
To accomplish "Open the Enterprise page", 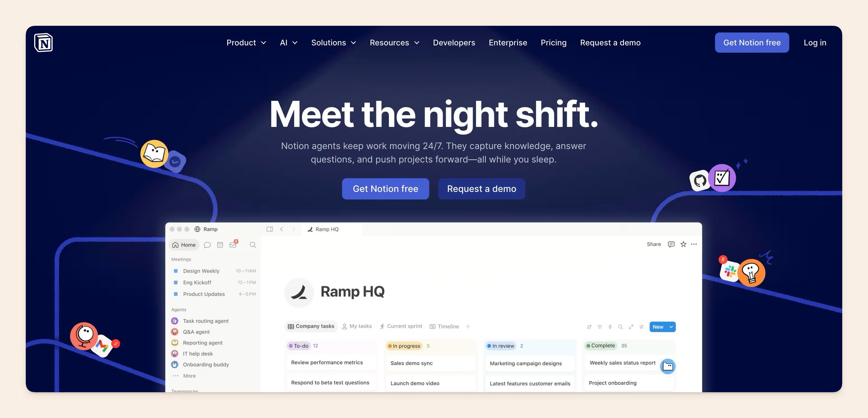I will coord(508,43).
